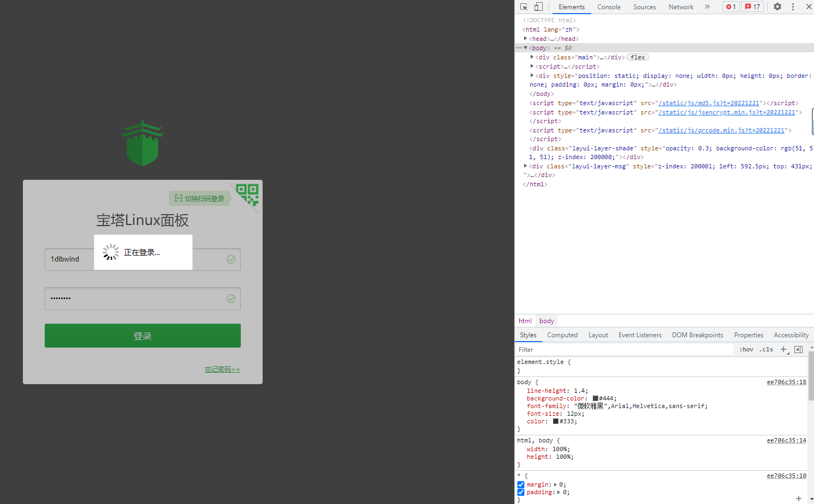This screenshot has height=504, width=814.
Task: Open the DOM Breakpoints tab
Action: tap(697, 335)
